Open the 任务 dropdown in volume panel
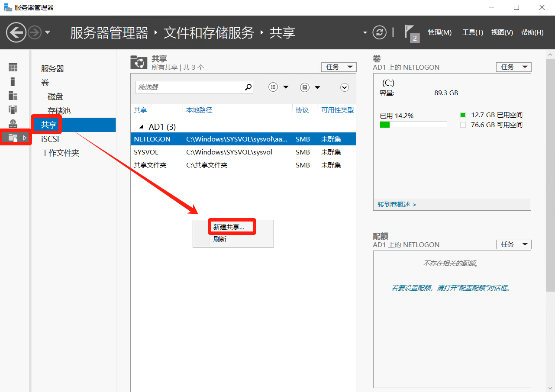This screenshot has height=392, width=555. pyautogui.click(x=513, y=67)
